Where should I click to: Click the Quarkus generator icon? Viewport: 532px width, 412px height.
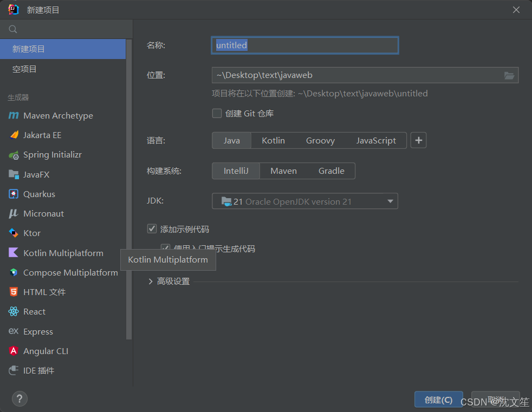point(13,194)
